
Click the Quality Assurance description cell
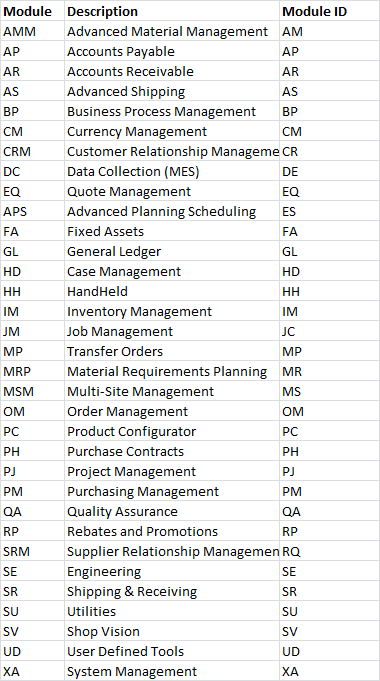172,511
